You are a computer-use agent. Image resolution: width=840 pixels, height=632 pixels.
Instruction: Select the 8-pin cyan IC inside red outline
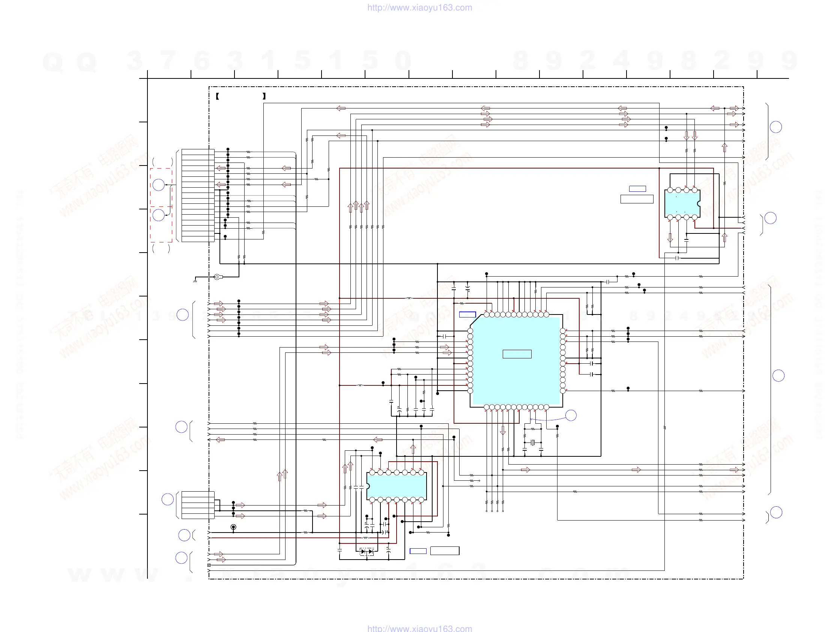pos(682,203)
